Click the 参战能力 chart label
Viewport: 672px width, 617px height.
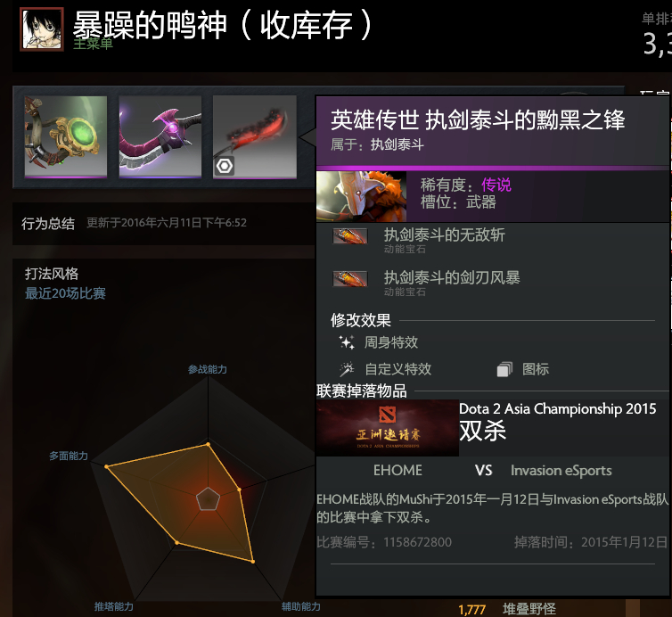[208, 369]
